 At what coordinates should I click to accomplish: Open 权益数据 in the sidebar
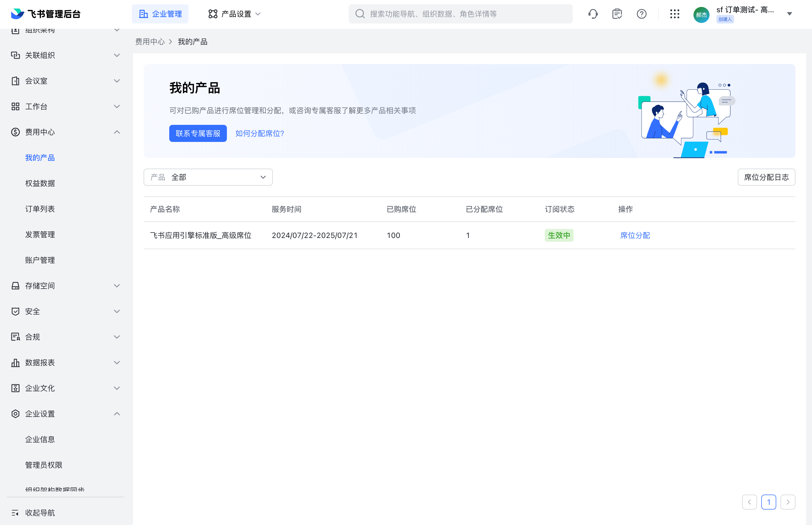point(40,184)
